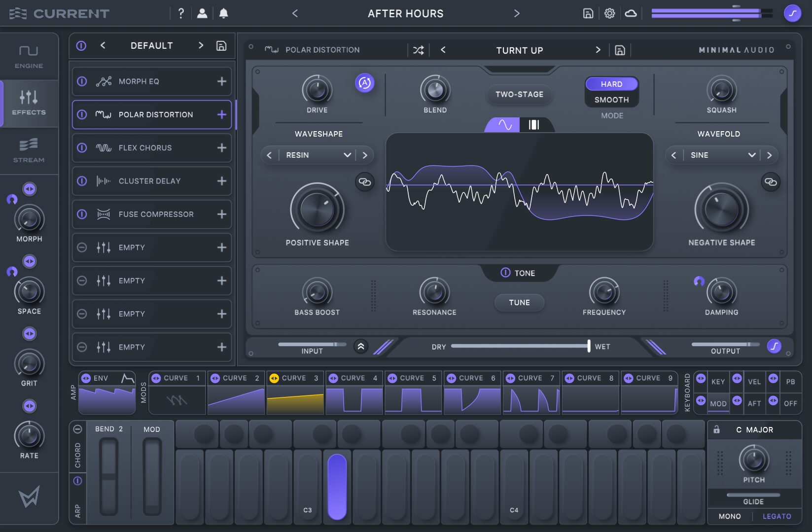Select the Smooth mode option
Screen dimensions: 812x532
[611, 100]
